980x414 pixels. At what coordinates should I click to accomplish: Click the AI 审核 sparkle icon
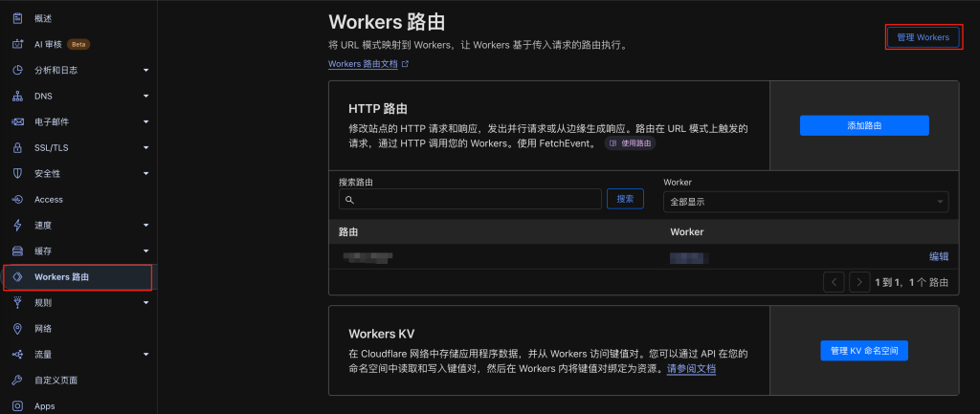point(17,44)
